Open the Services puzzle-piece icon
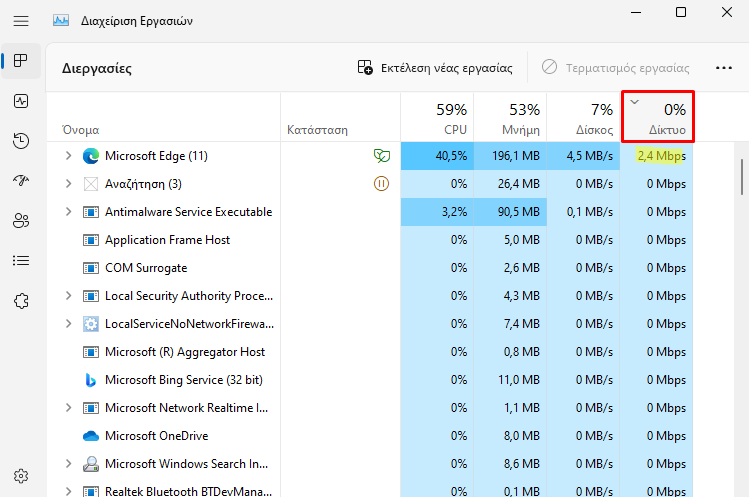Image resolution: width=749 pixels, height=497 pixels. [21, 301]
